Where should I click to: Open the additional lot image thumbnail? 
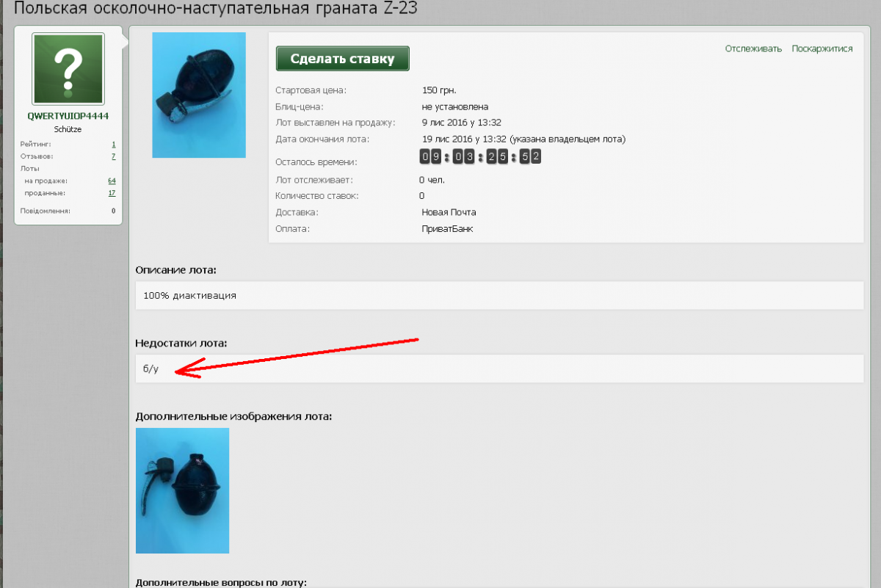click(x=182, y=490)
